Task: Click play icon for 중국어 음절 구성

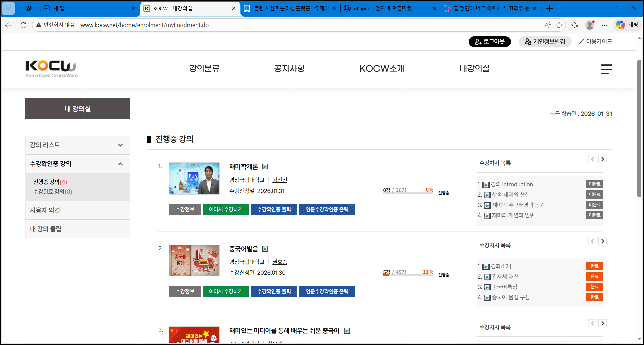Action: point(487,298)
